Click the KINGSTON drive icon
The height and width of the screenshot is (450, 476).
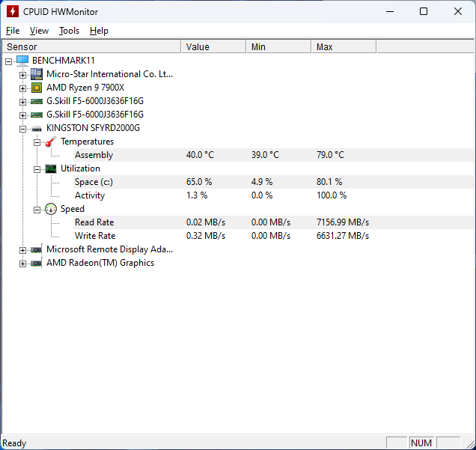point(37,129)
